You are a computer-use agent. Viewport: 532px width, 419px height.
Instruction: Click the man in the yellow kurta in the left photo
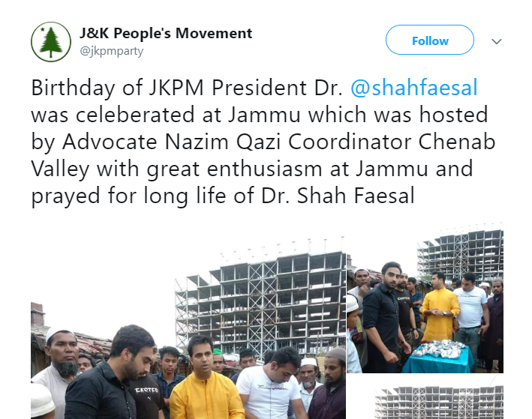[x=206, y=380]
